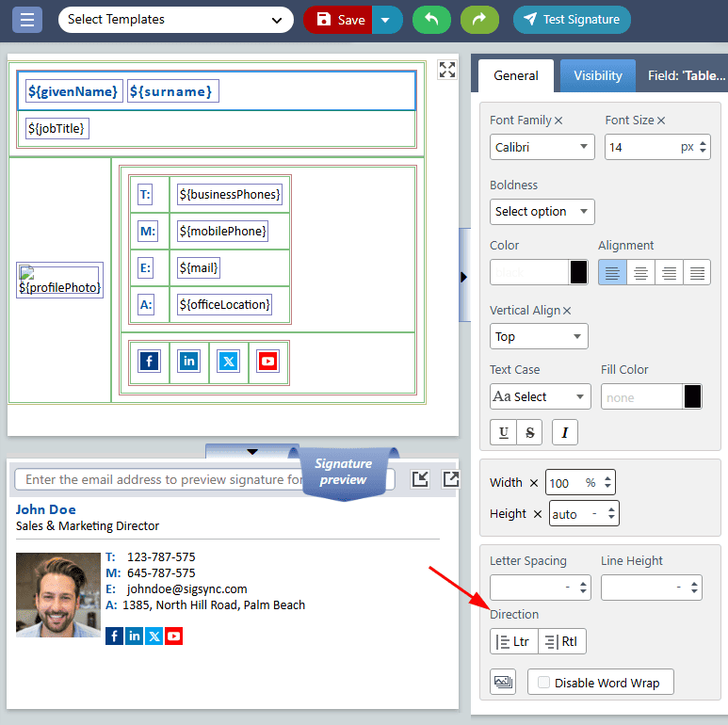Viewport: 728px width, 725px height.
Task: Select the YouTube icon in template
Action: pos(268,362)
